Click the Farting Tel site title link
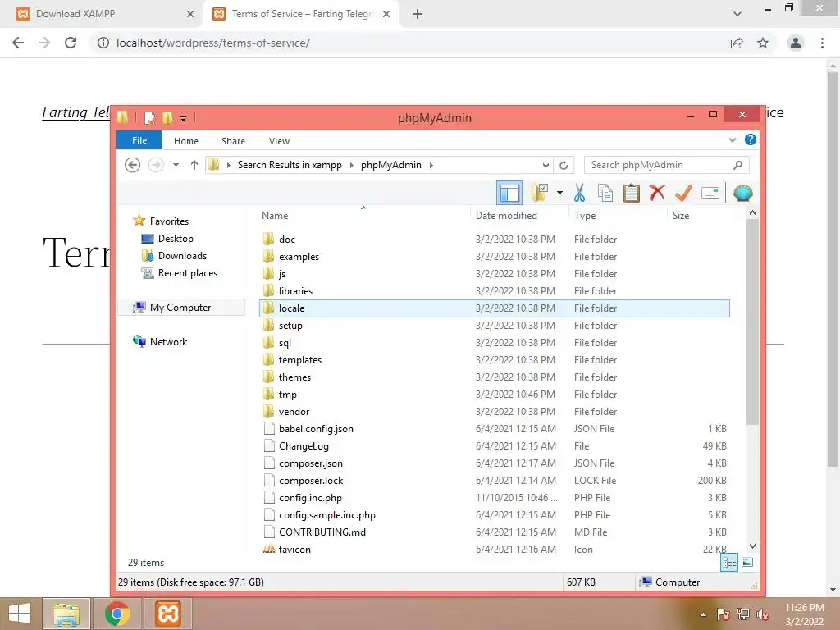The image size is (840, 630). (x=76, y=112)
